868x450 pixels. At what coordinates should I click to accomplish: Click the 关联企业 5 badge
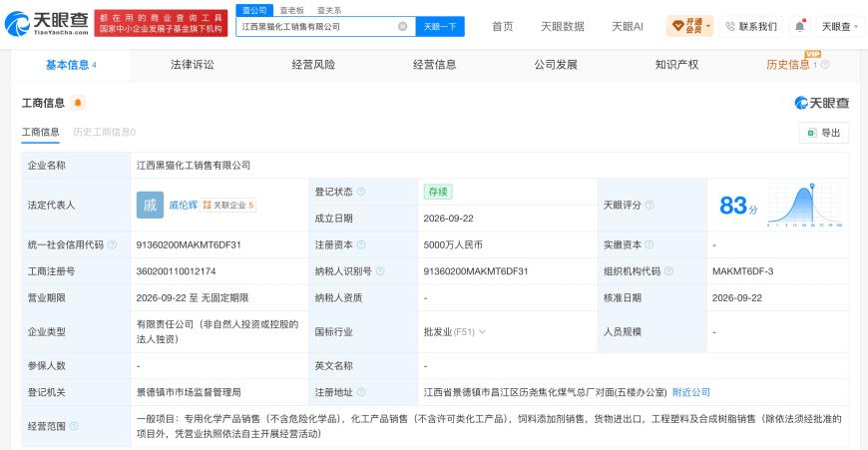click(228, 205)
